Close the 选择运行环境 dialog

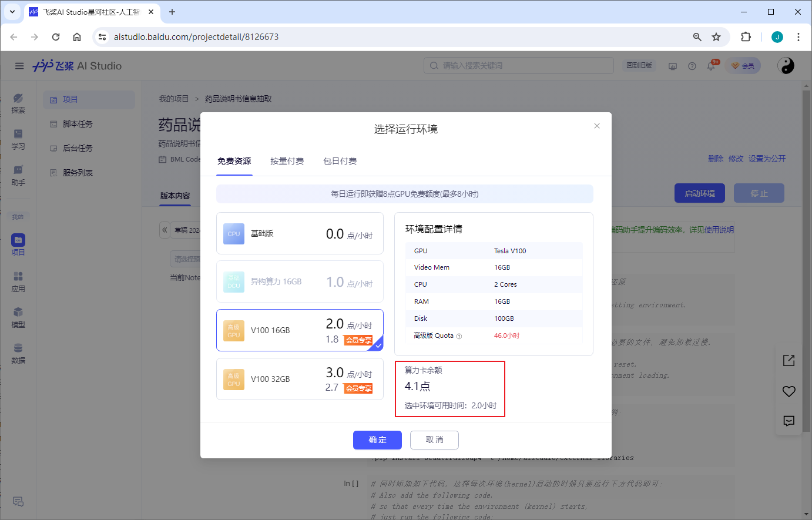pyautogui.click(x=597, y=126)
